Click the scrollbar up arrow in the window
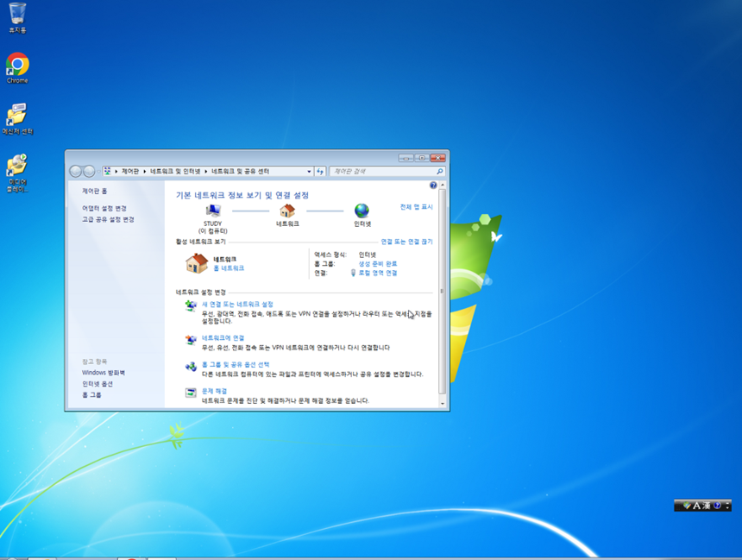This screenshot has width=742, height=560. (x=443, y=186)
